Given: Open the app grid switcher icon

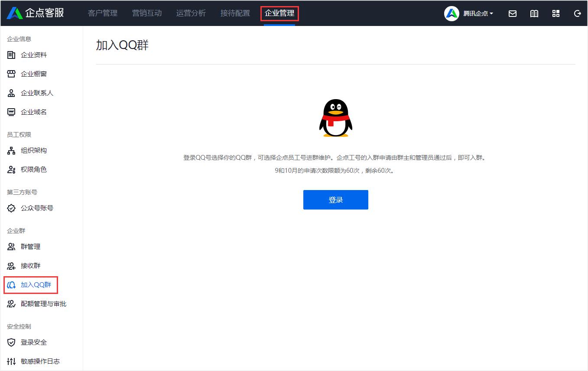Looking at the screenshot, I should coord(556,13).
